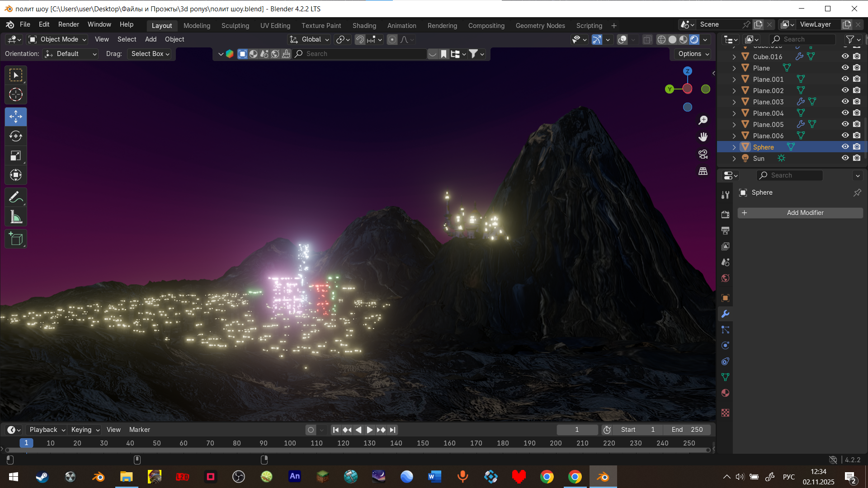
Task: Toggle camera view icon in viewport
Action: click(x=703, y=154)
